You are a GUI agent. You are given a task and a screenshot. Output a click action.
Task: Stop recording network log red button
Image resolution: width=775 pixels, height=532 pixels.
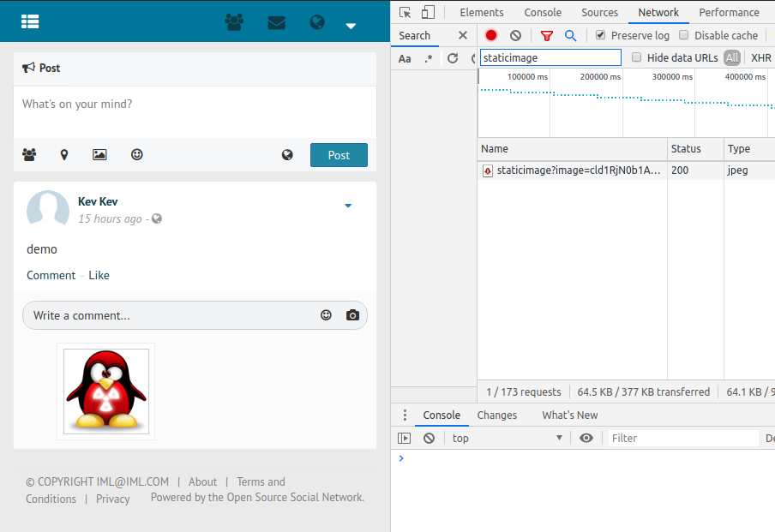coord(490,35)
